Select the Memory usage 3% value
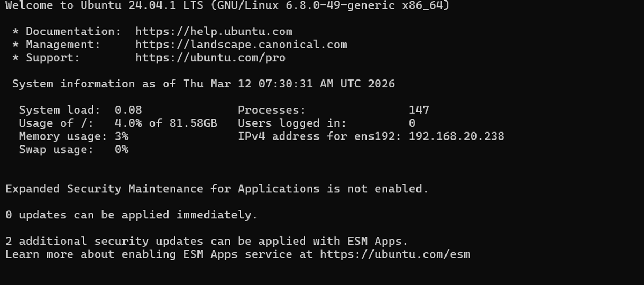This screenshot has width=644, height=285. (121, 136)
